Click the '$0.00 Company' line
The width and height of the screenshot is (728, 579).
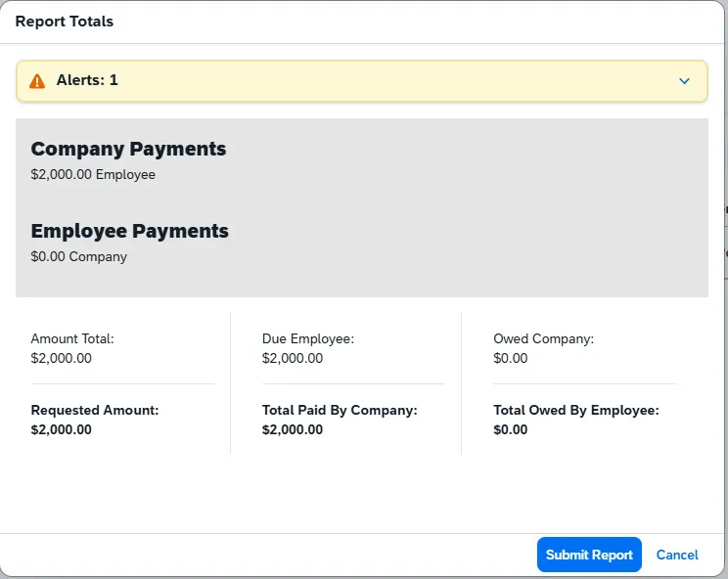click(79, 256)
